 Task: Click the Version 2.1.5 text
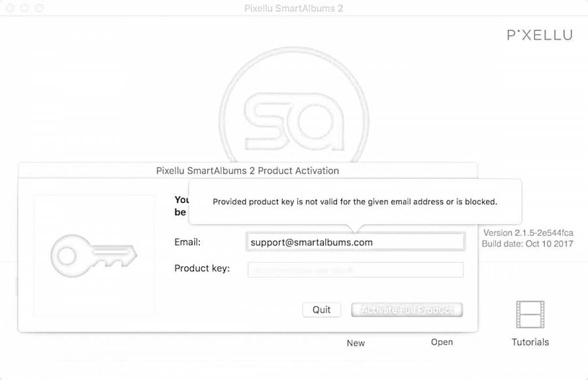pyautogui.click(x=528, y=233)
